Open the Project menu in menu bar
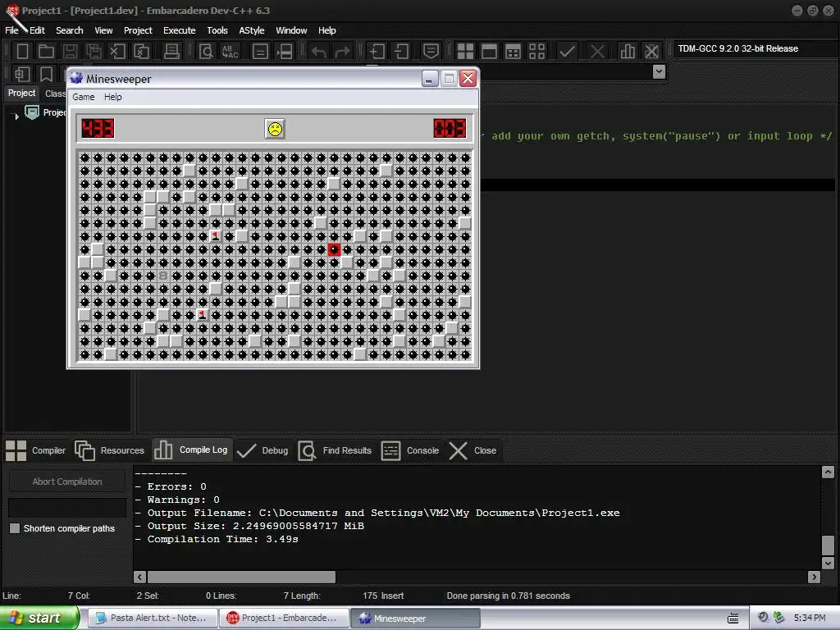This screenshot has width=840, height=630. click(138, 30)
